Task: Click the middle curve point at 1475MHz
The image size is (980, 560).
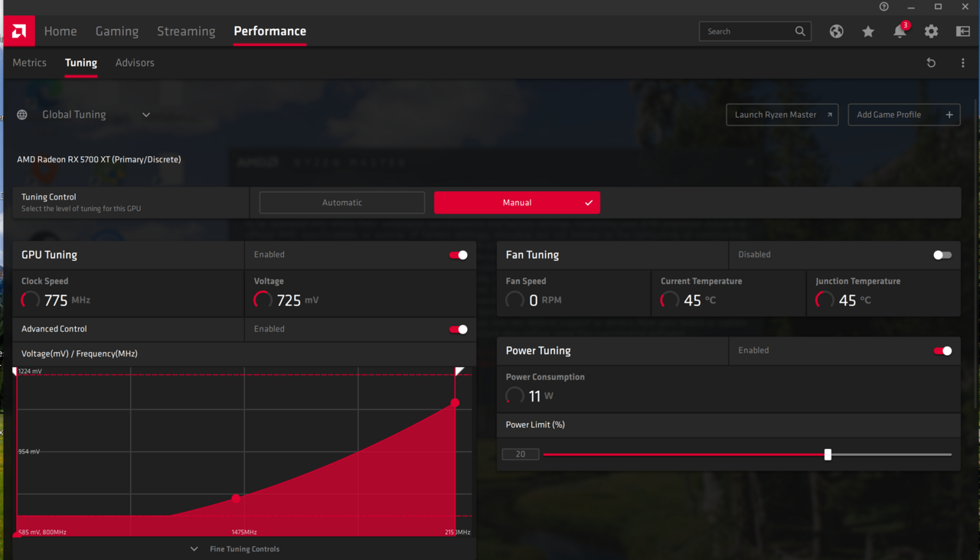Action: tap(236, 498)
